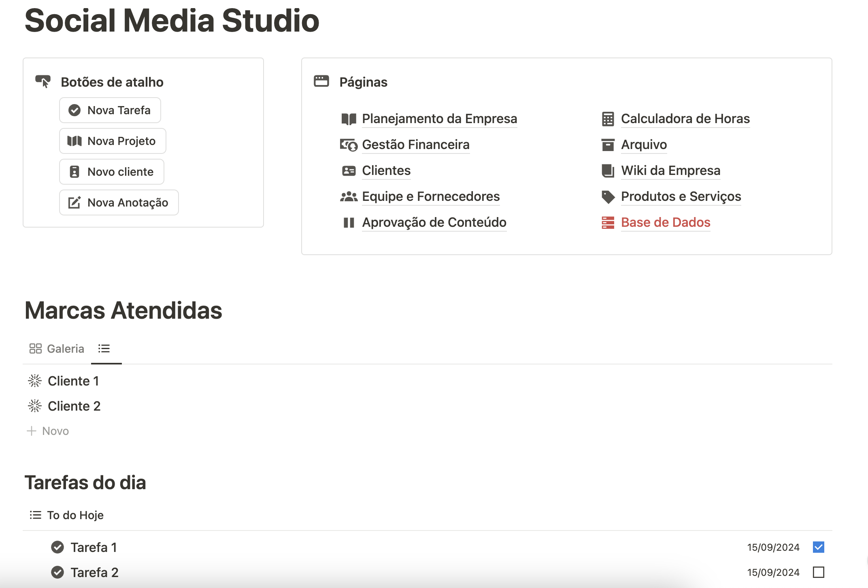Click the Páginas heading text
Screen dimensions: 868x588
pos(363,82)
